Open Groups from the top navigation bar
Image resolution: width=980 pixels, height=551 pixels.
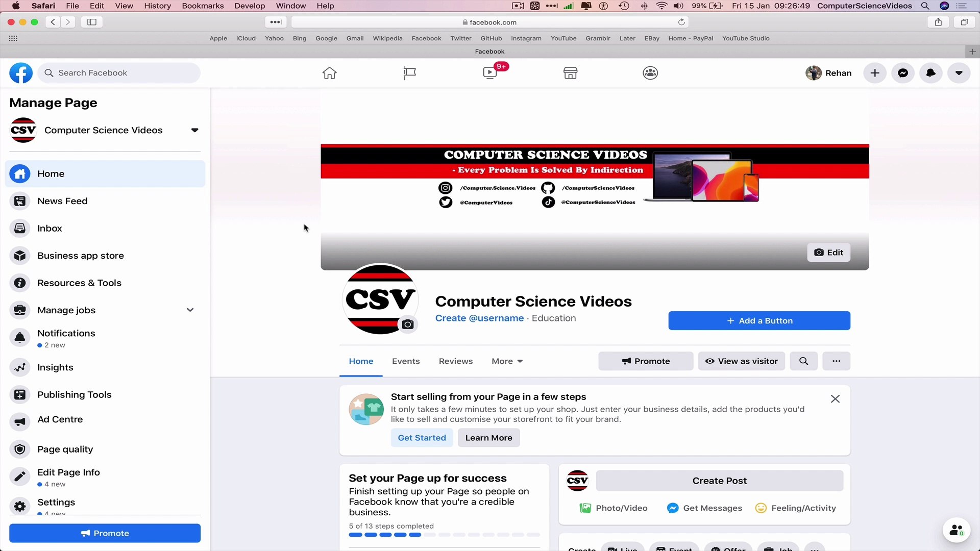point(650,73)
